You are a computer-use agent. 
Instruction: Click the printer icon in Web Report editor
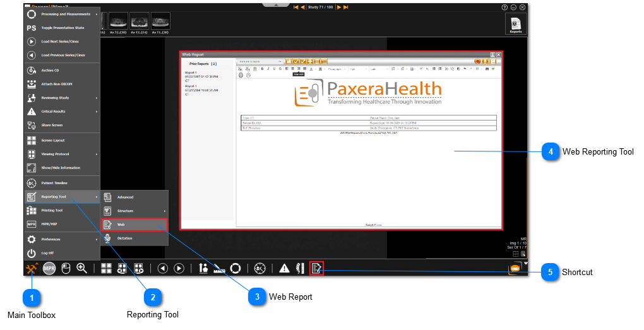[241, 75]
